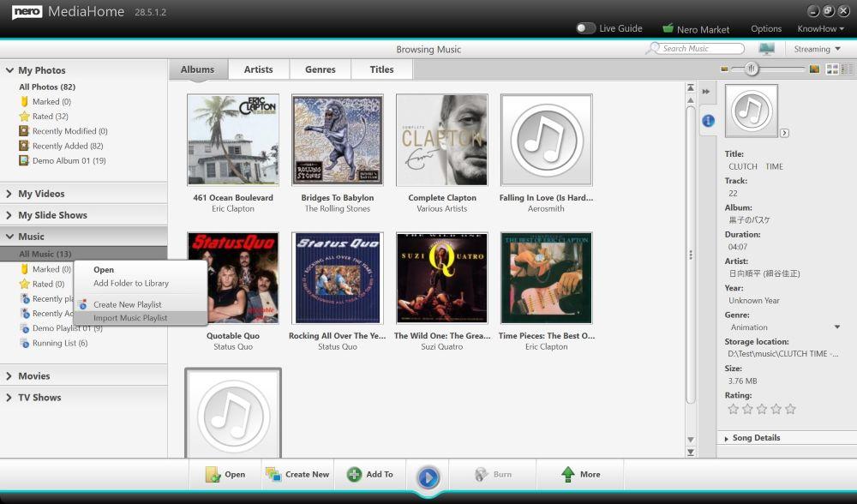Click the Burn disc icon

(481, 474)
